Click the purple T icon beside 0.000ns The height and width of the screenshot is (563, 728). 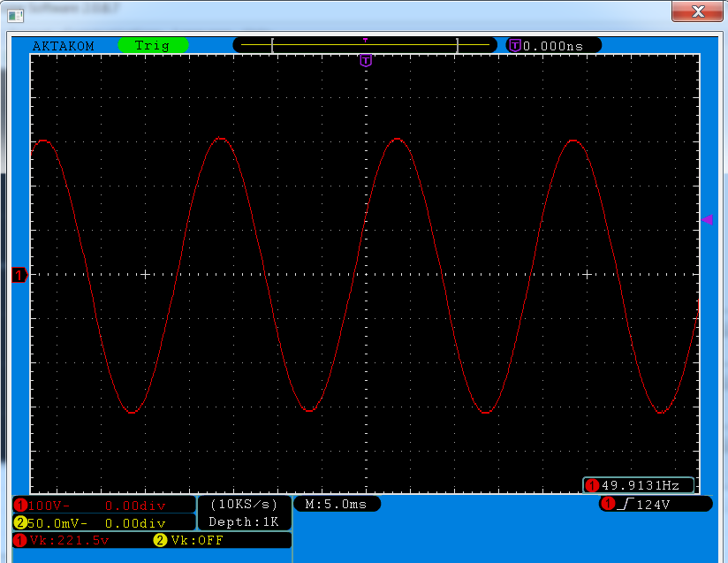[515, 46]
